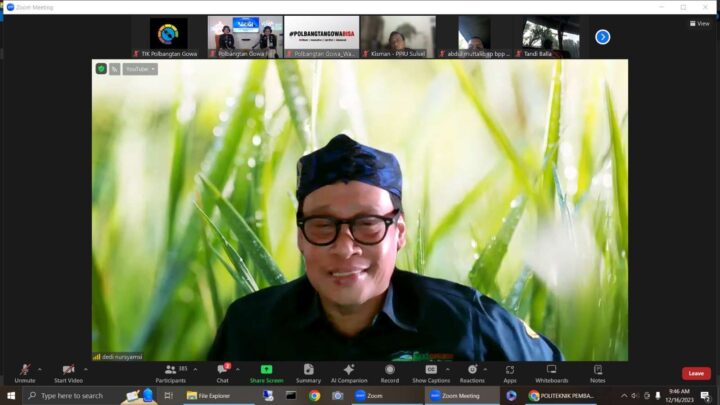Screen dimensions: 720x405
Task: Show hidden system tray icons
Action: tap(624, 395)
